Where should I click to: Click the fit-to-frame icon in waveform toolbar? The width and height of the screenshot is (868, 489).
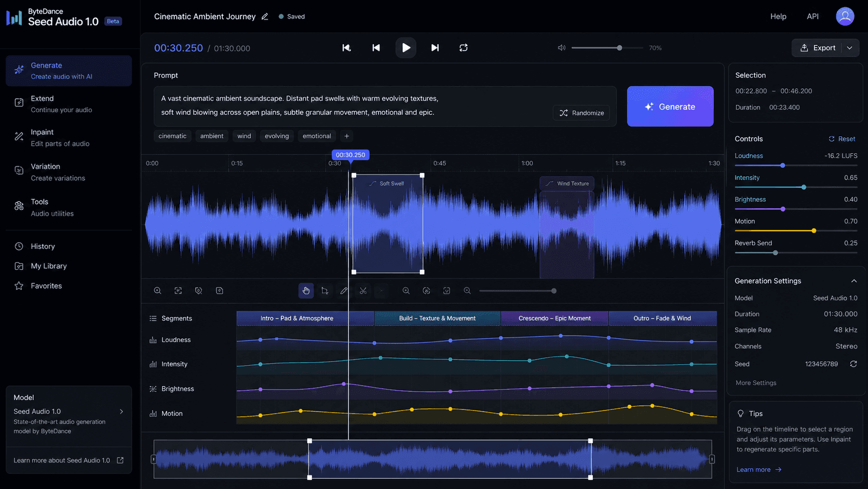tap(178, 290)
